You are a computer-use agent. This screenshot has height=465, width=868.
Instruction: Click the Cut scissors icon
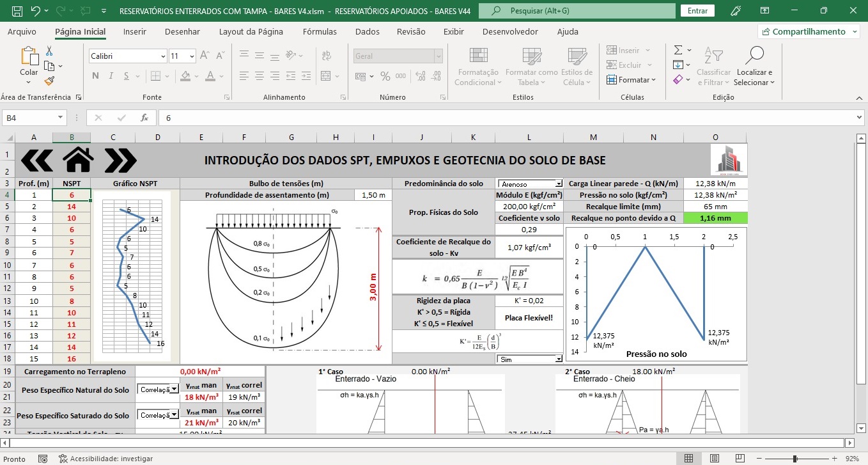pos(49,51)
